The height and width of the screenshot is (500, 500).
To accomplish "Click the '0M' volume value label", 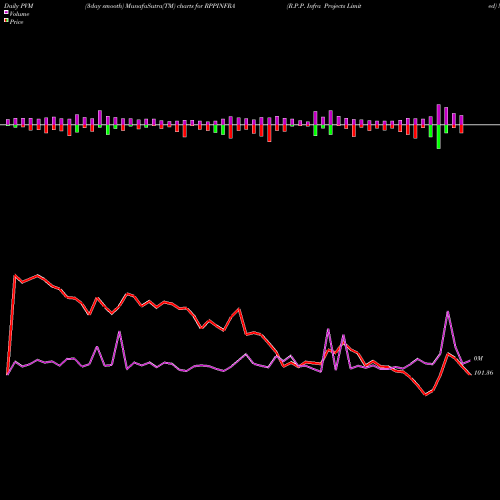I will click(478, 358).
